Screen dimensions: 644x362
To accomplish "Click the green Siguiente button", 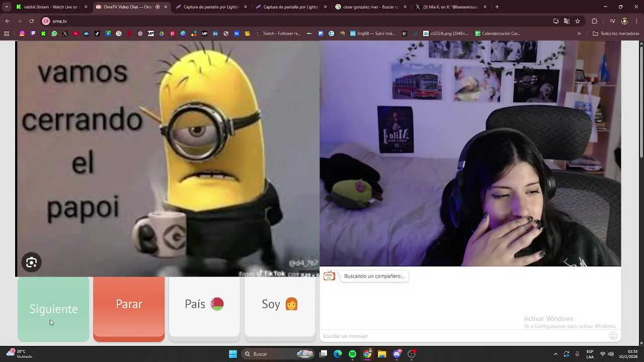I will [x=53, y=309].
